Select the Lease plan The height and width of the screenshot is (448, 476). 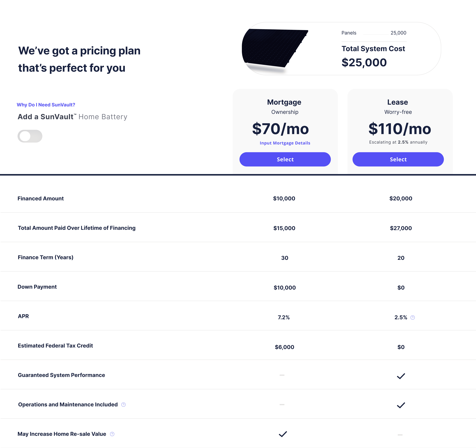pos(398,159)
